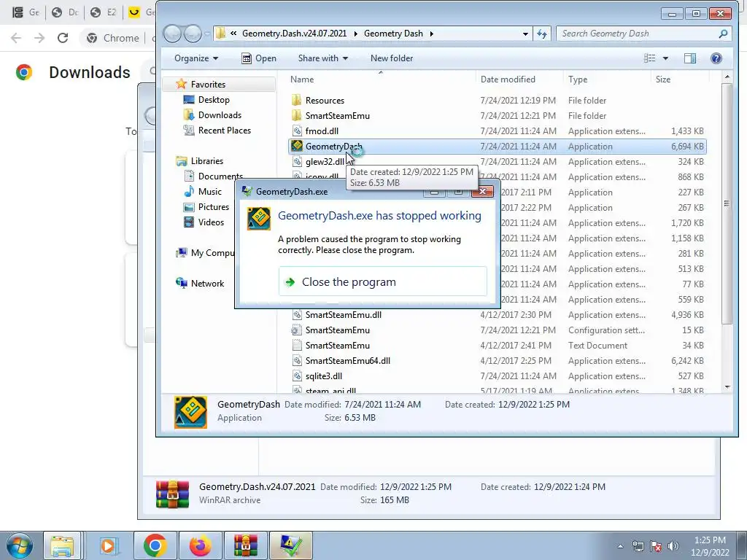Image resolution: width=747 pixels, height=560 pixels.
Task: Click the Explorer vertical scrollbar
Action: (x=727, y=204)
